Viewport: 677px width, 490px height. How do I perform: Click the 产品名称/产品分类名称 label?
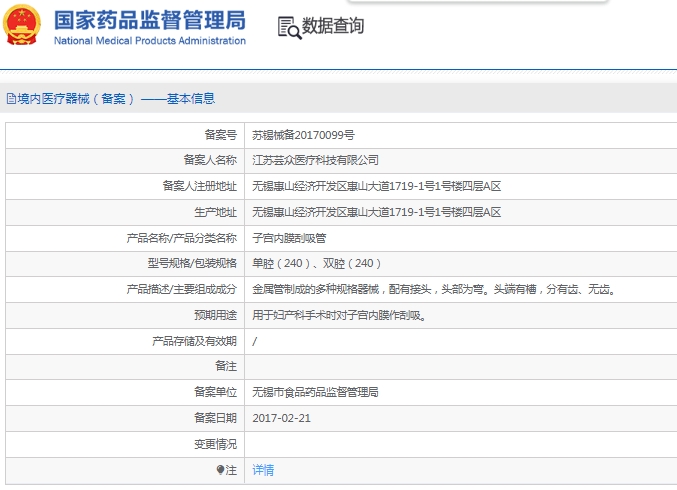click(182, 238)
